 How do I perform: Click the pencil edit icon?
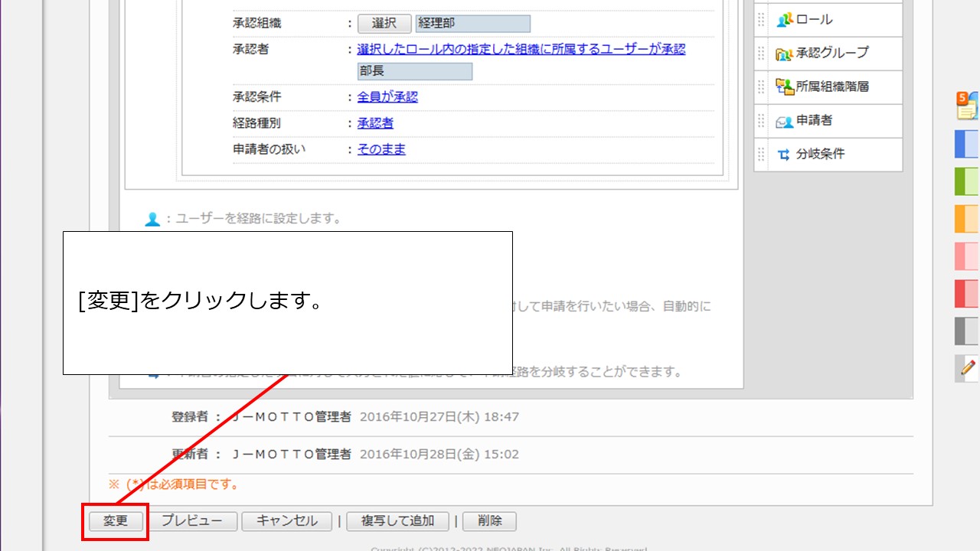pyautogui.click(x=968, y=368)
